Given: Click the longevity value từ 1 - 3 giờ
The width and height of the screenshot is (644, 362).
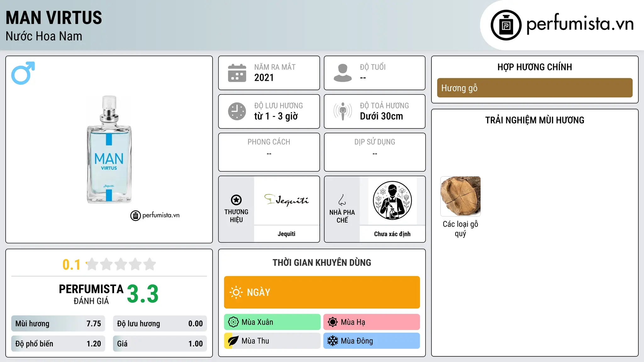Looking at the screenshot, I should [x=276, y=116].
